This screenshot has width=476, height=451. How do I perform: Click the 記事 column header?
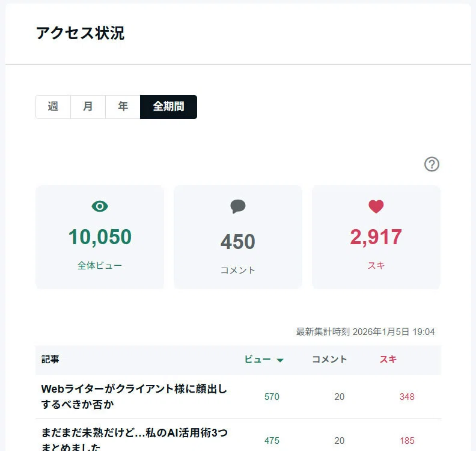point(50,360)
